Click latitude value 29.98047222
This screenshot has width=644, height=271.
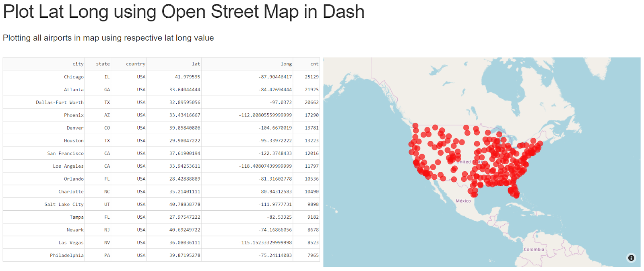(x=174, y=141)
